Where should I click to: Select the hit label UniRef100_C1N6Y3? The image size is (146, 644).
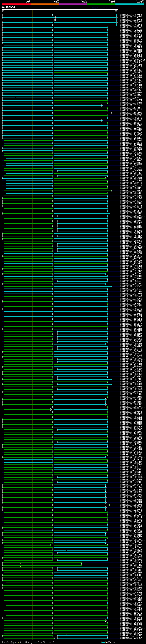[x=131, y=17]
